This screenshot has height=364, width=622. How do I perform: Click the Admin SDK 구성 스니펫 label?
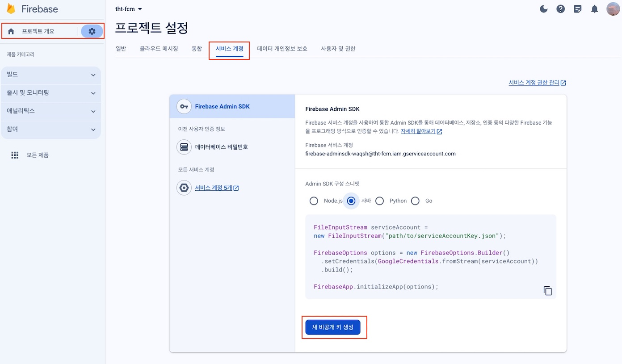coord(332,184)
